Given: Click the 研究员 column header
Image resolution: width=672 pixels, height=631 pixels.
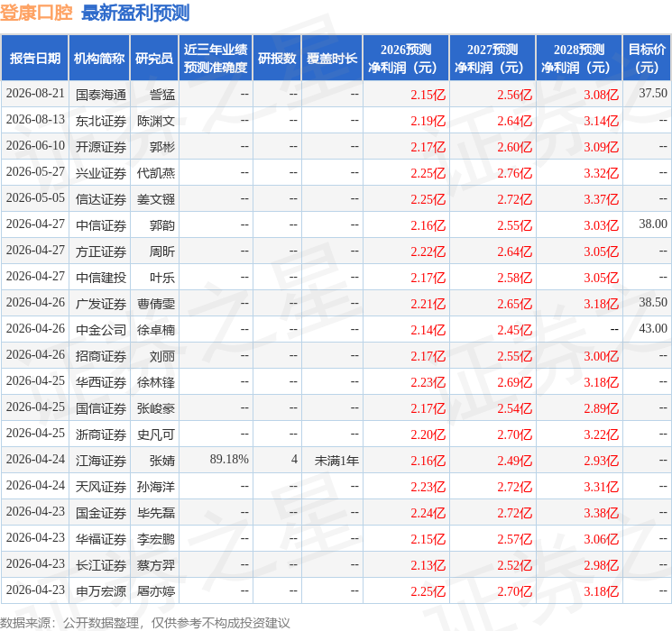Looking at the screenshot, I should pos(154,59).
